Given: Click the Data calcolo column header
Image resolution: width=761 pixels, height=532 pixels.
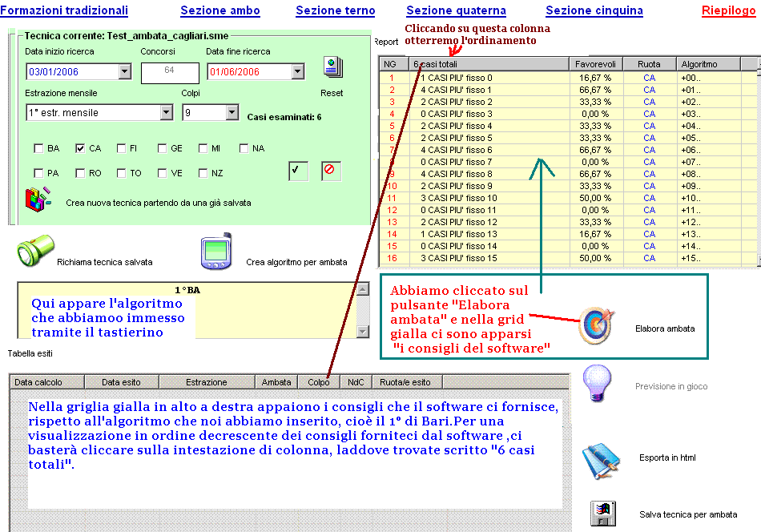Looking at the screenshot, I should tap(47, 382).
